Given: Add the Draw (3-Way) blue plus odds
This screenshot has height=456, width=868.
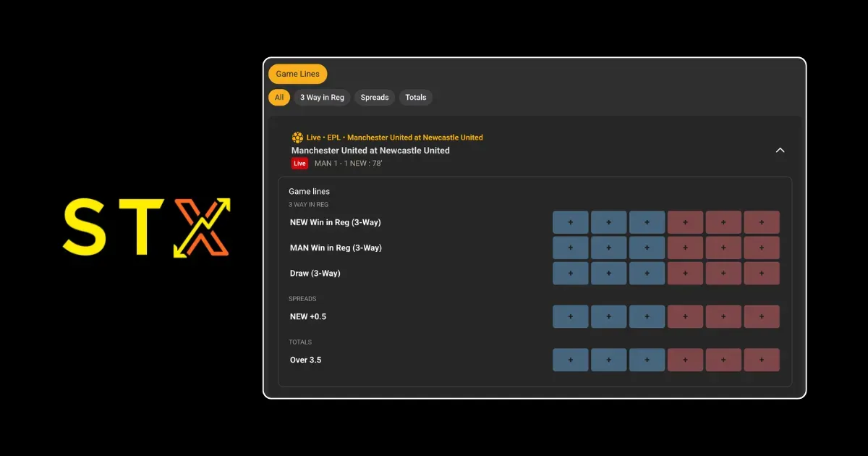Looking at the screenshot, I should [x=571, y=273].
